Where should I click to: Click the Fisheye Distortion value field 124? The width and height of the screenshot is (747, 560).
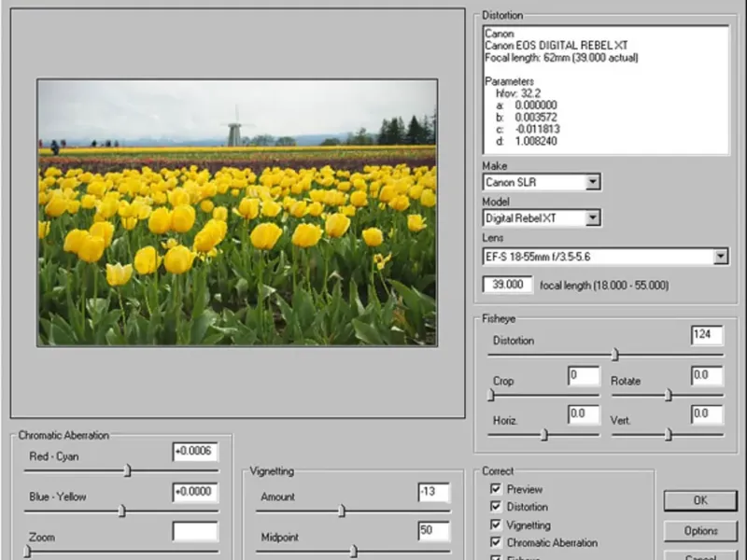pos(707,335)
